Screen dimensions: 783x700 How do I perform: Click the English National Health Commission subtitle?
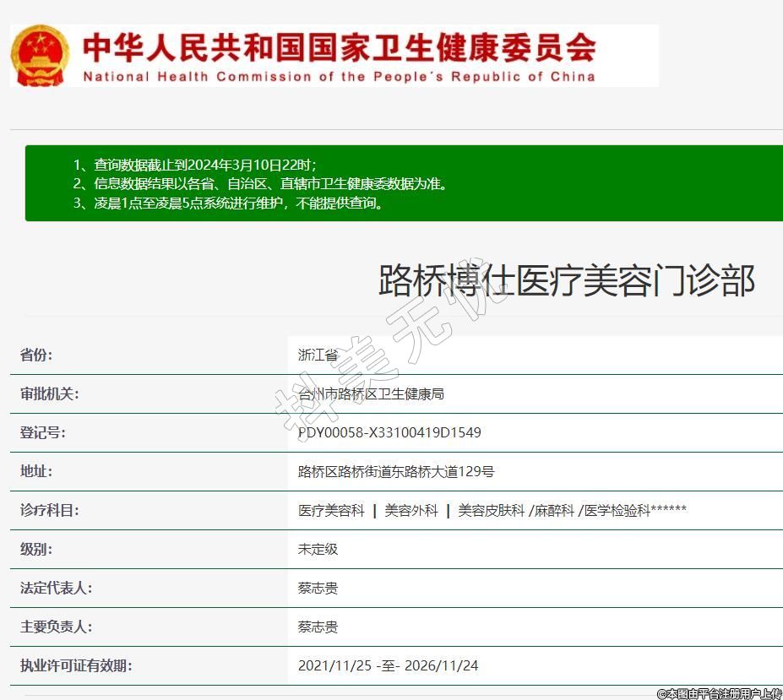pyautogui.click(x=339, y=77)
